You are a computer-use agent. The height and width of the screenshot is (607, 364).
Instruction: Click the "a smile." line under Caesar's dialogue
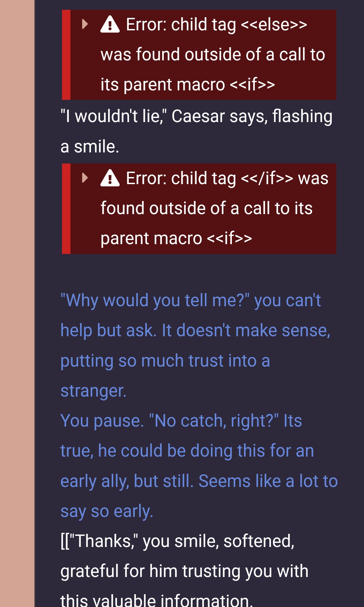pos(90,147)
